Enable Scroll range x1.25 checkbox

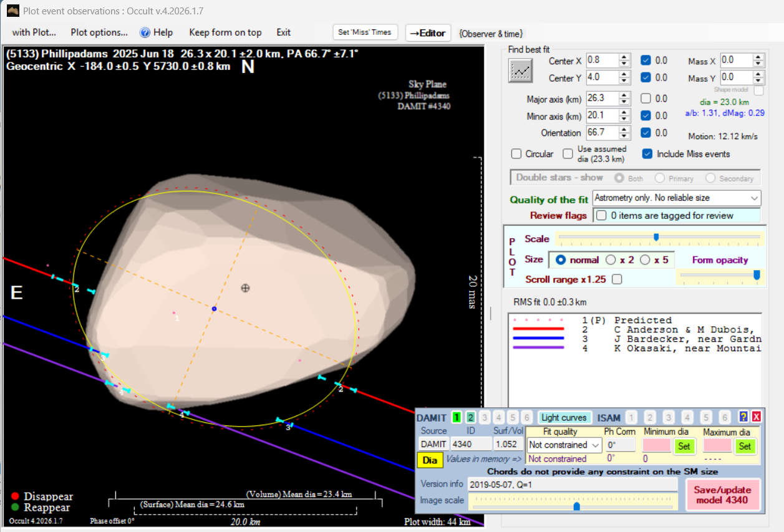pyautogui.click(x=617, y=279)
